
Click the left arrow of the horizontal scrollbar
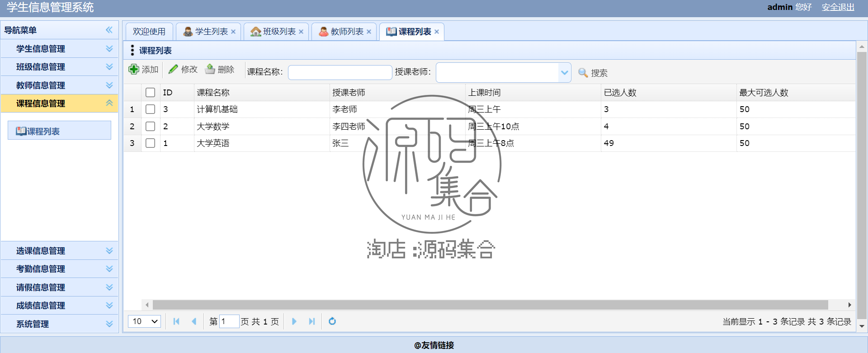click(147, 305)
